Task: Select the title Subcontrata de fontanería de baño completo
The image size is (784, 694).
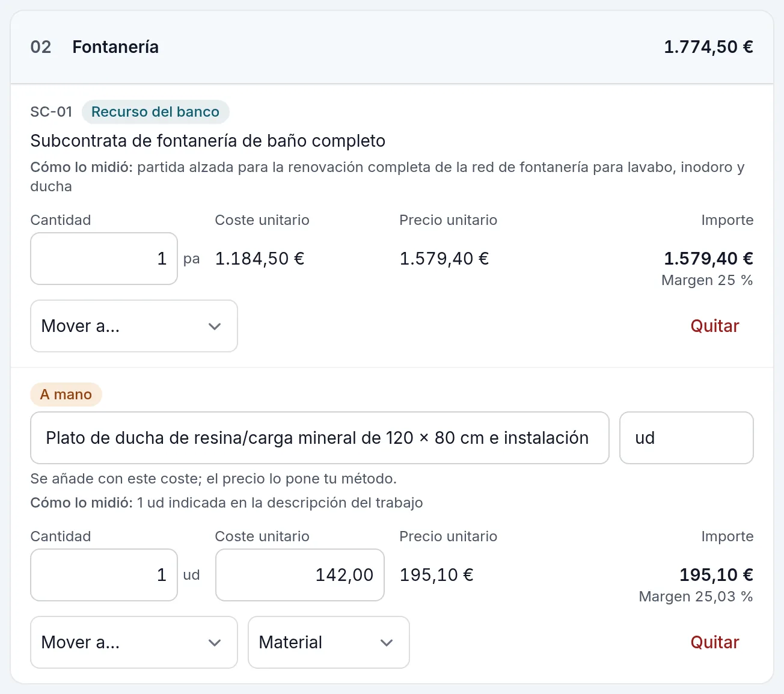Action: click(208, 141)
